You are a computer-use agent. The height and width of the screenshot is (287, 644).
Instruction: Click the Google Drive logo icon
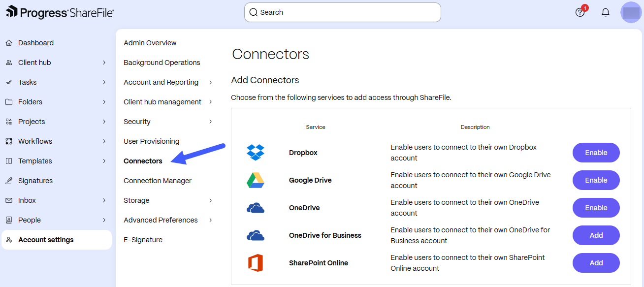(256, 180)
